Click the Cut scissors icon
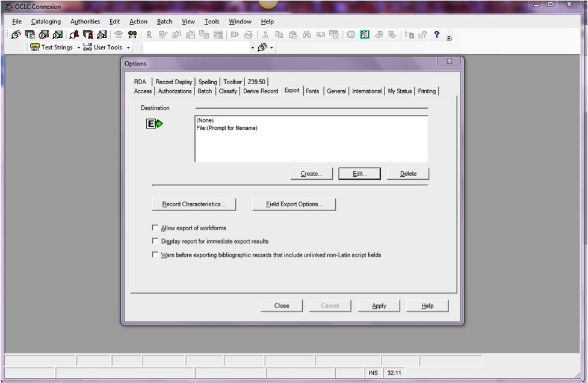 pyautogui.click(x=265, y=35)
